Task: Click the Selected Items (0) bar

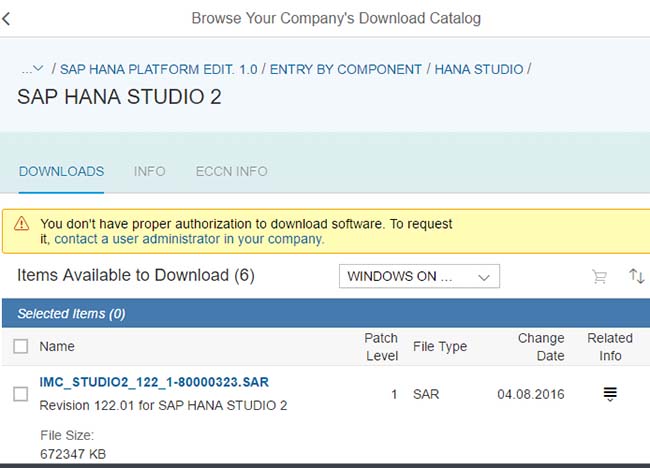Action: 326,313
